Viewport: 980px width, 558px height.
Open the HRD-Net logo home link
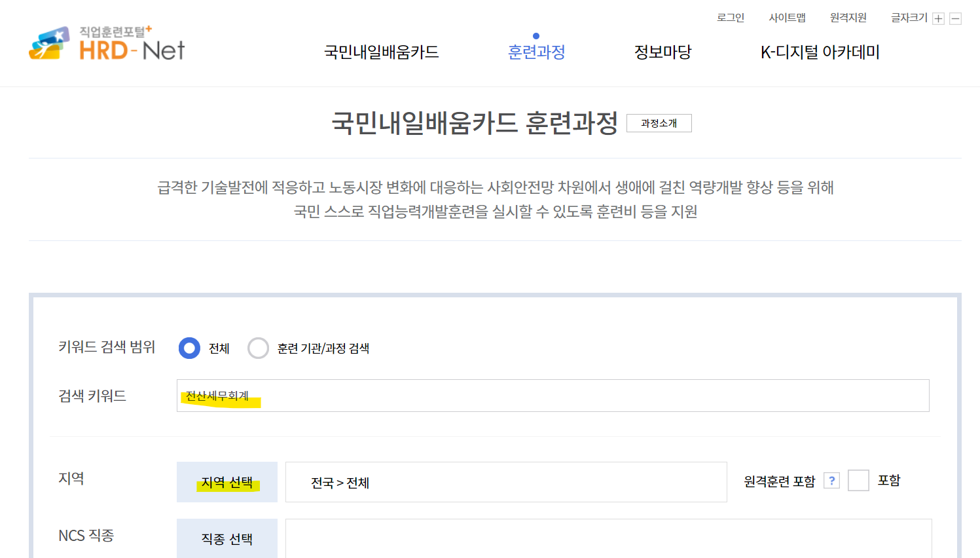[107, 44]
